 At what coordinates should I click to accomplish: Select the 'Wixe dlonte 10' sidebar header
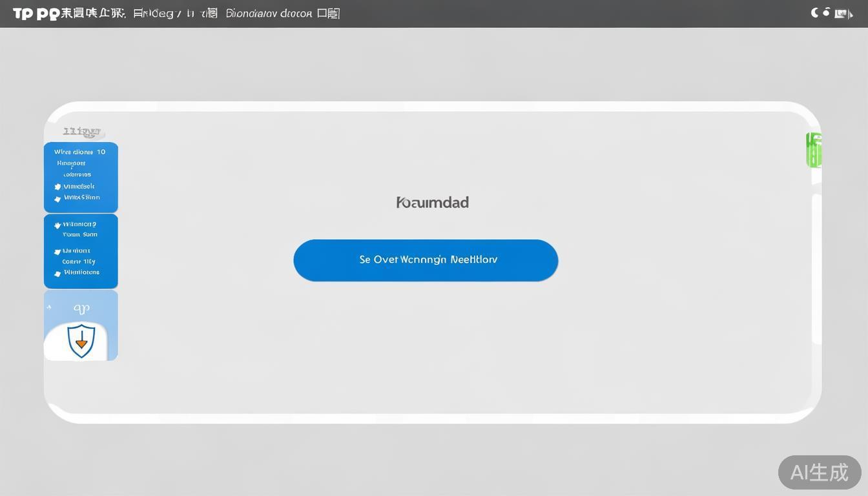tap(79, 152)
